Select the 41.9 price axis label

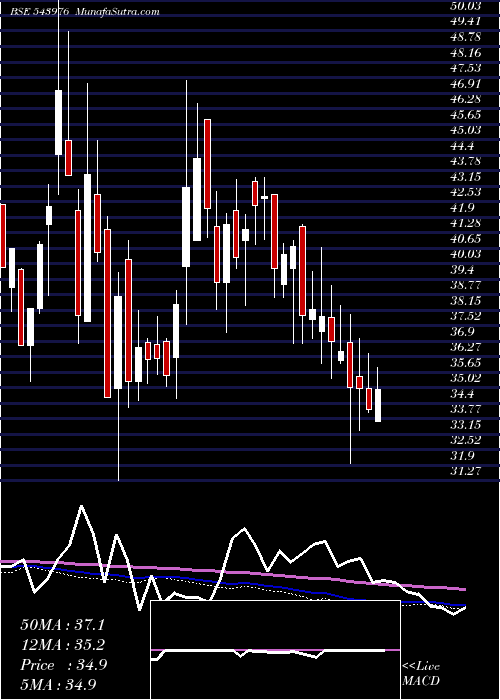tap(462, 208)
